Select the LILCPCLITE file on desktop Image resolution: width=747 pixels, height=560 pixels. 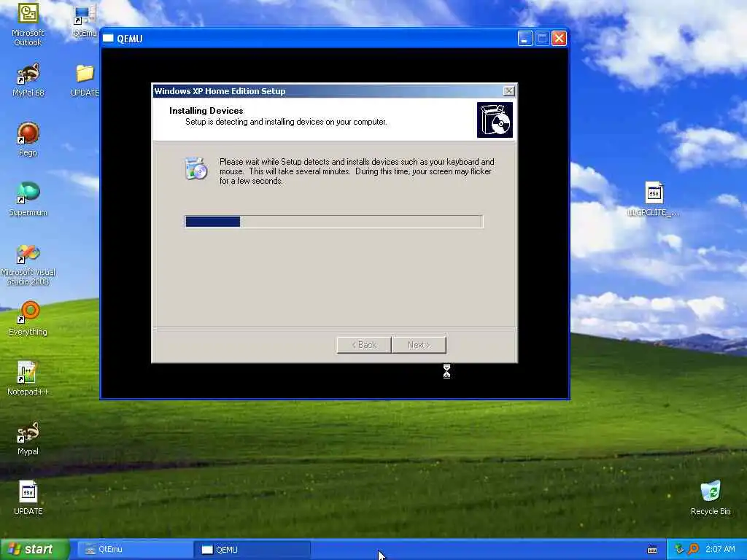(x=654, y=199)
